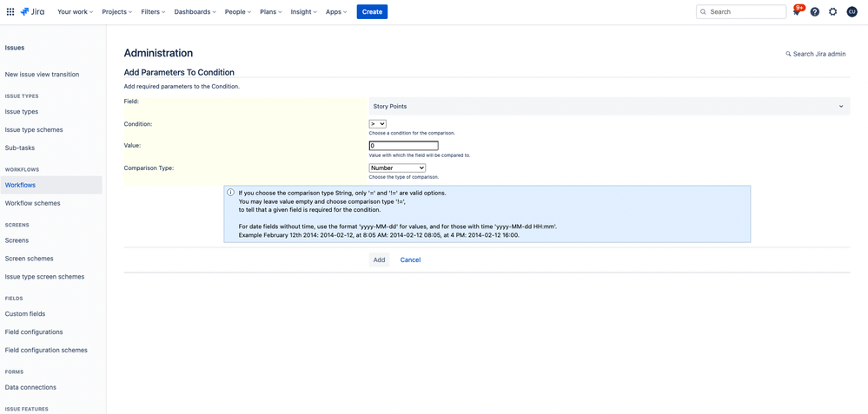The image size is (868, 414).
Task: Open the Plans menu
Action: [271, 11]
